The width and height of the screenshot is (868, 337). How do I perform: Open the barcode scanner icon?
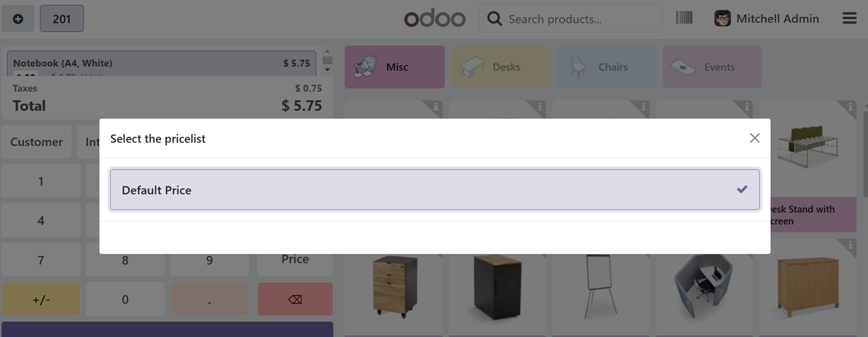tap(684, 18)
